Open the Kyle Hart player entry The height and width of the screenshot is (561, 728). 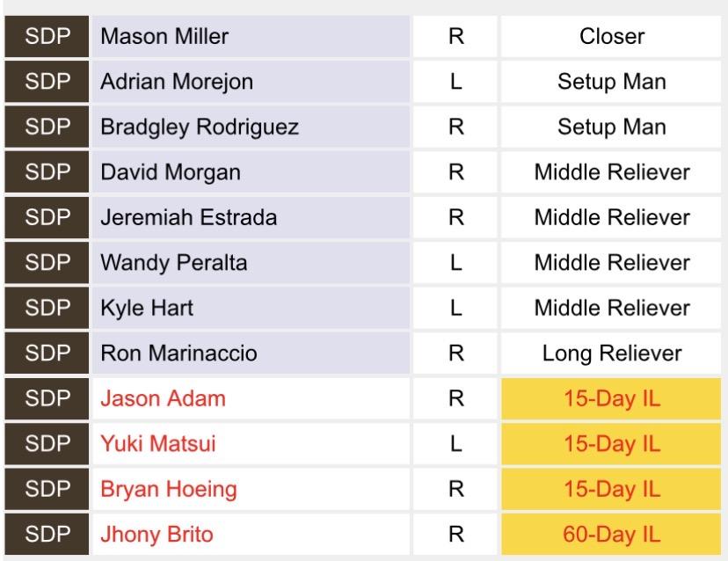tap(145, 308)
